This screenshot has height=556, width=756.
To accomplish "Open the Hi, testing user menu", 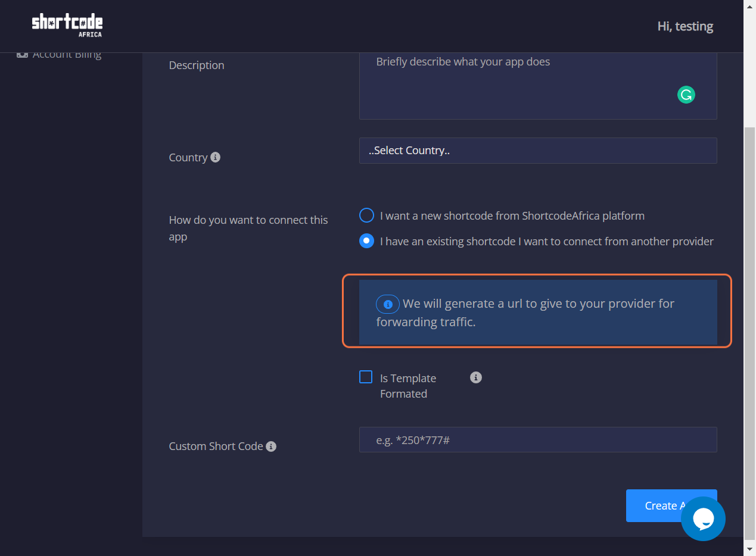I will tap(685, 26).
